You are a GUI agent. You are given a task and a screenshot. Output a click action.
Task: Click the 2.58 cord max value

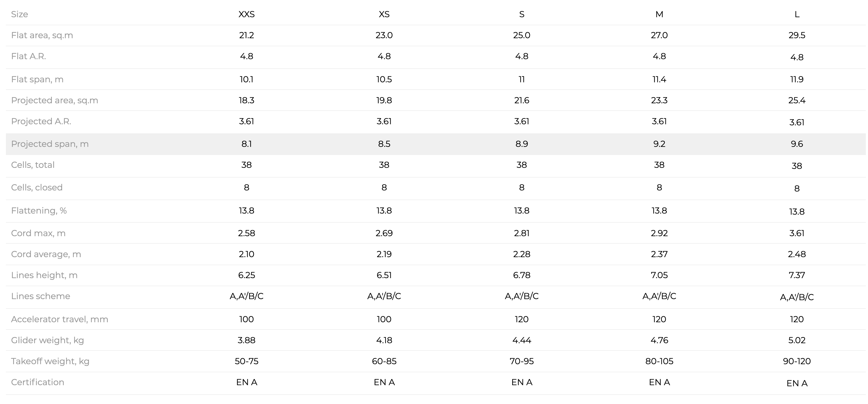tap(246, 233)
